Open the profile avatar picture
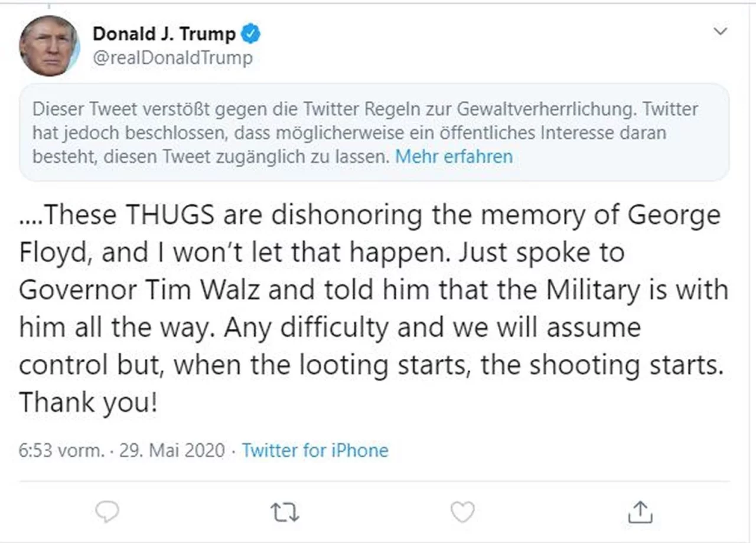756x543 pixels. coord(49,46)
